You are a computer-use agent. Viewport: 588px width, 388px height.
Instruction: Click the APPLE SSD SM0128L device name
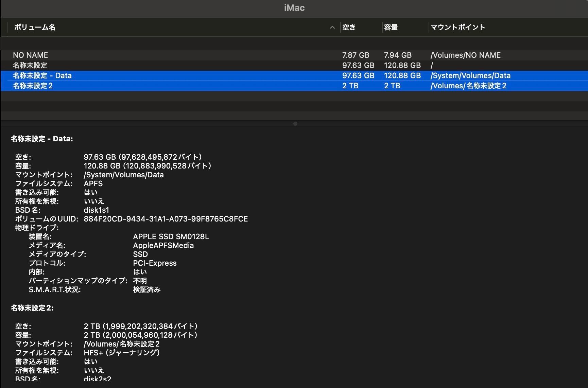(171, 236)
